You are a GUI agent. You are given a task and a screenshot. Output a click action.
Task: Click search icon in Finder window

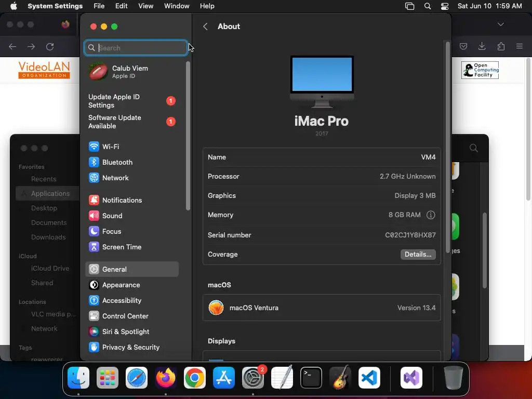pyautogui.click(x=474, y=148)
